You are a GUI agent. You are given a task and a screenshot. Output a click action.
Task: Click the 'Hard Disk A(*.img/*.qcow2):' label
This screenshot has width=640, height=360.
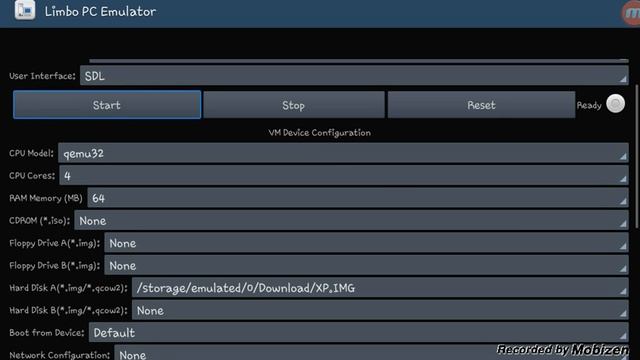point(69,288)
